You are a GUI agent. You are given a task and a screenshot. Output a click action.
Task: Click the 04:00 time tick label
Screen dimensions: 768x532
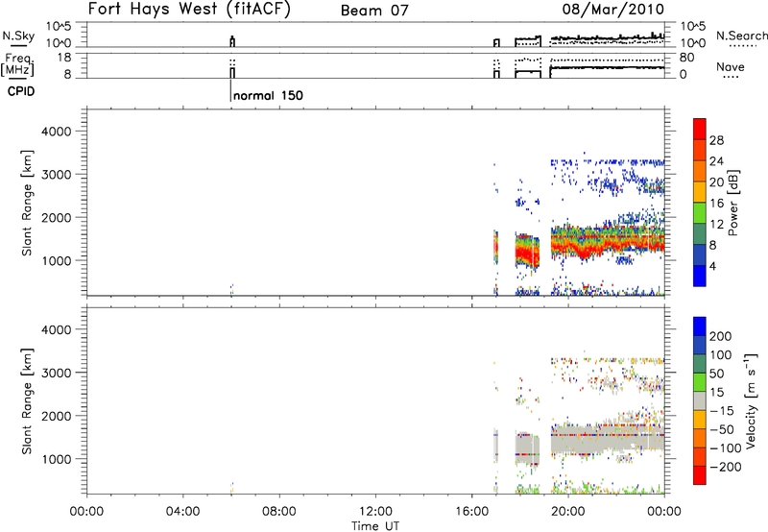pyautogui.click(x=183, y=512)
